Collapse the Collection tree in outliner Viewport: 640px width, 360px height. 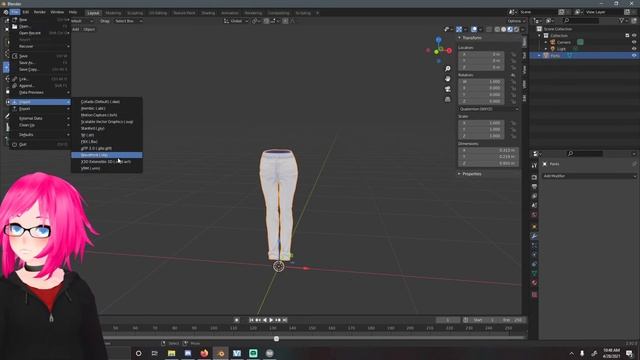[539, 36]
